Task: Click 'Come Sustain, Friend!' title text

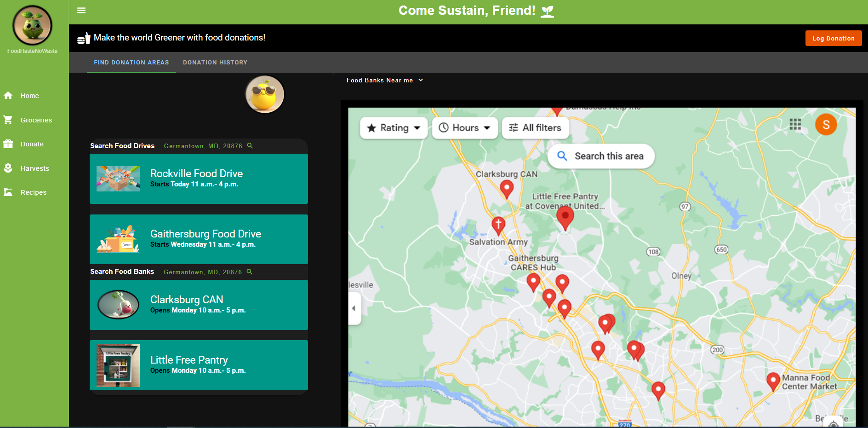Action: click(x=467, y=11)
